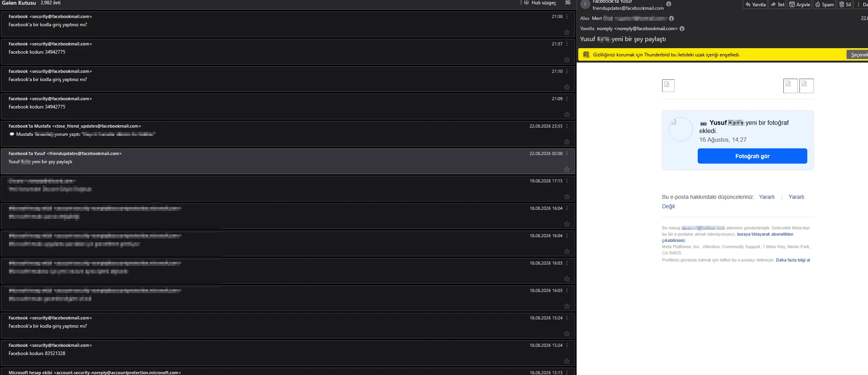
Task: Open the 21:09 'Facebook kodun: 34942775' message
Action: click(288, 106)
